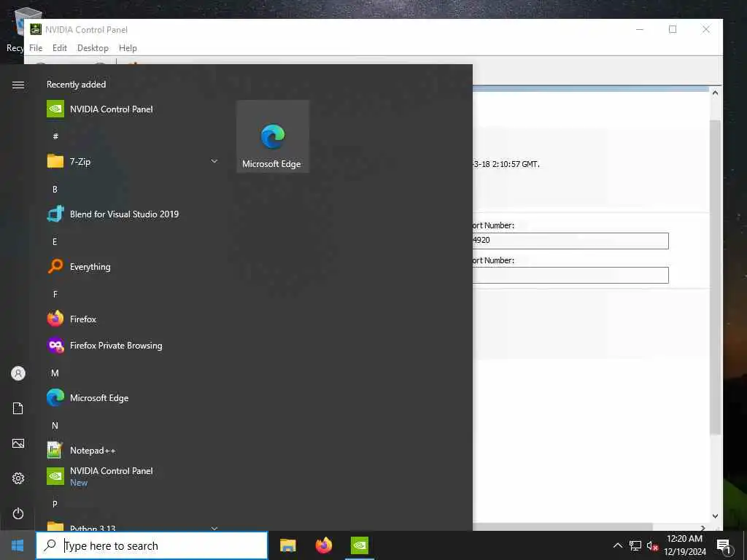Viewport: 747px width, 560px height.
Task: Click the port number field containing 4920
Action: coord(570,241)
